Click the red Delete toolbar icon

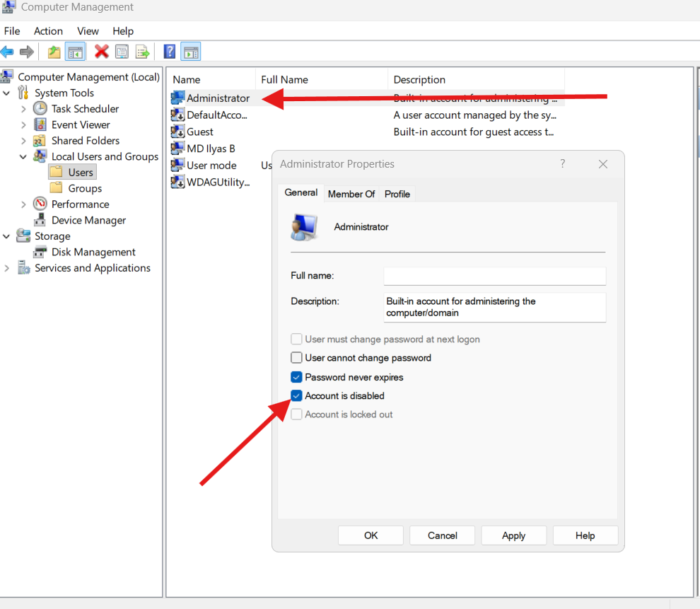[x=101, y=51]
